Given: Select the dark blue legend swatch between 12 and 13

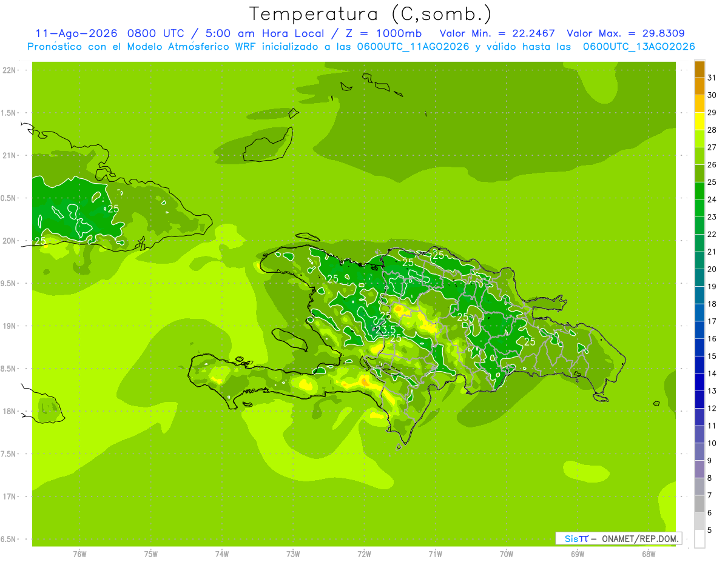Looking at the screenshot, I should [x=699, y=400].
